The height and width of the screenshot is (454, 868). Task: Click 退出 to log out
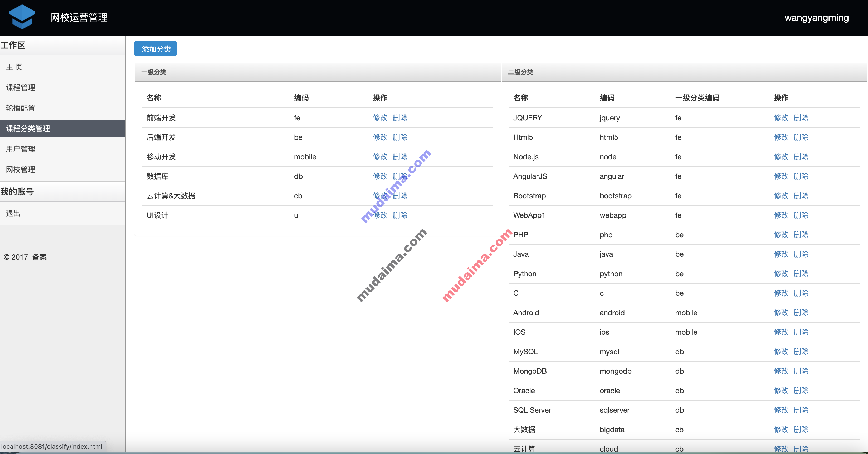click(x=13, y=214)
